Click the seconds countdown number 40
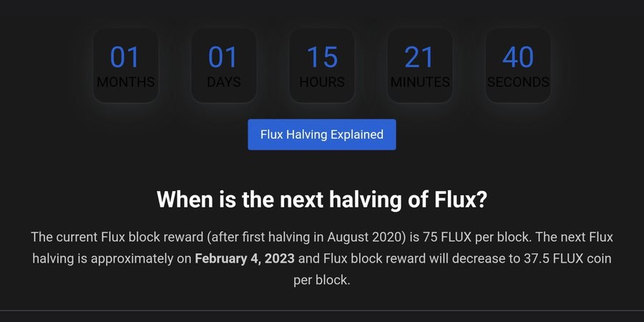Screen dimensions: 644x322 [518, 57]
